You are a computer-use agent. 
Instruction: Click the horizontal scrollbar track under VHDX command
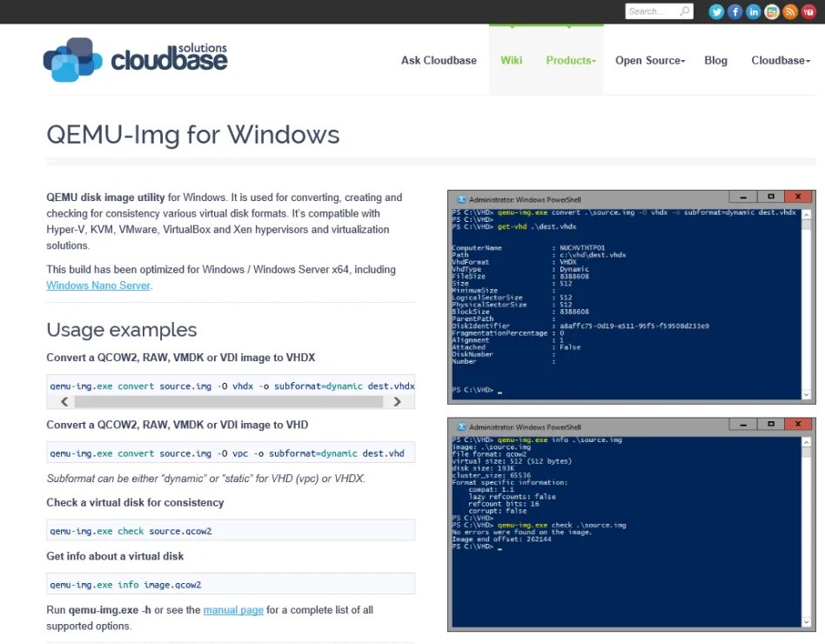click(229, 401)
